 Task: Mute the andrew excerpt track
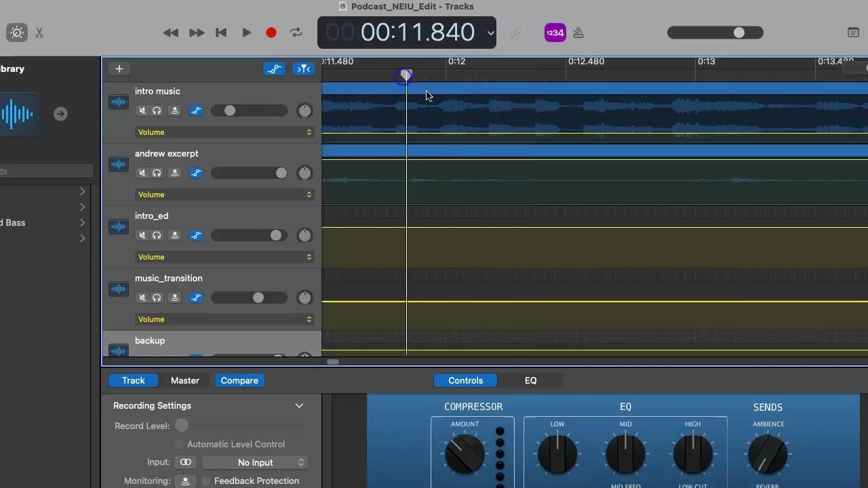point(142,173)
